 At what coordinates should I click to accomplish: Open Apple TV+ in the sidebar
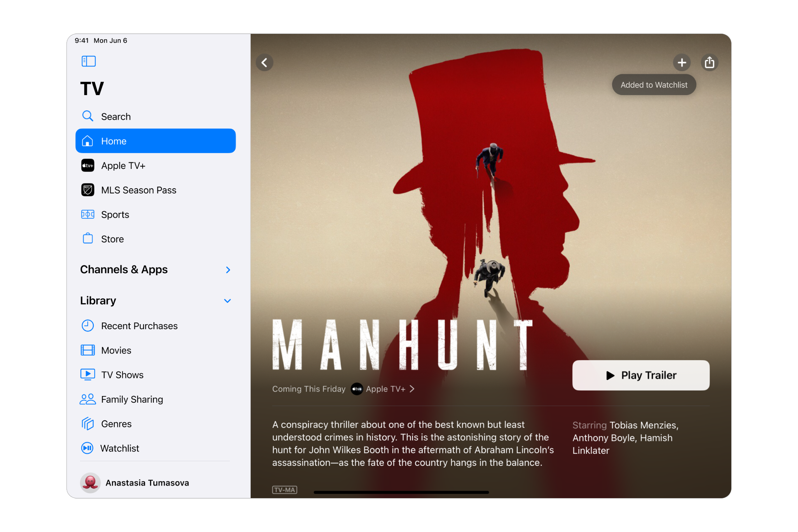tap(156, 166)
